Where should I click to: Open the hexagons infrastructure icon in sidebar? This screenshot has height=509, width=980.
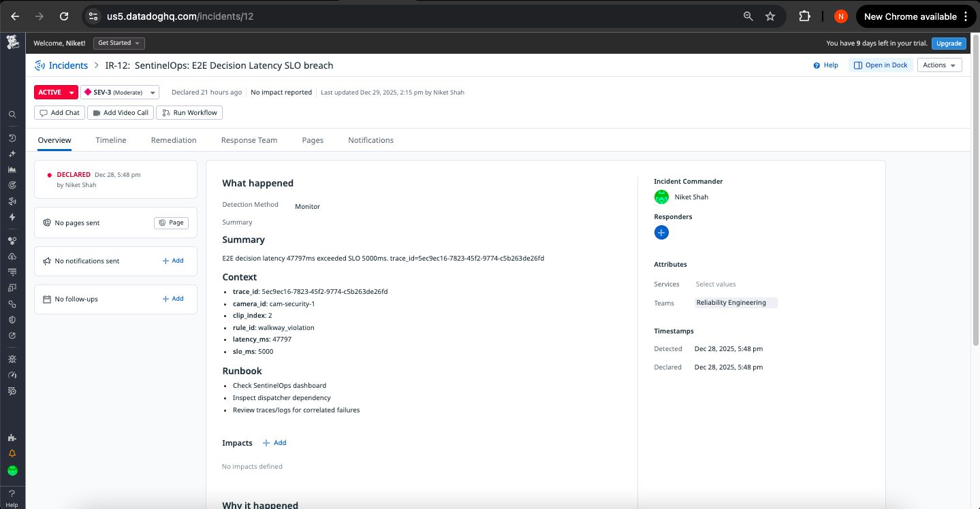tap(12, 240)
